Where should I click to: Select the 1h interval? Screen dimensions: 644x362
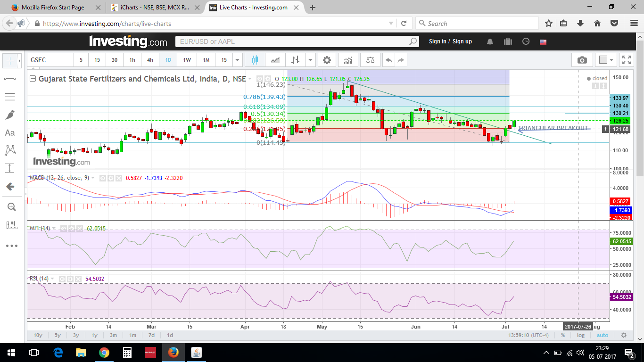click(132, 60)
